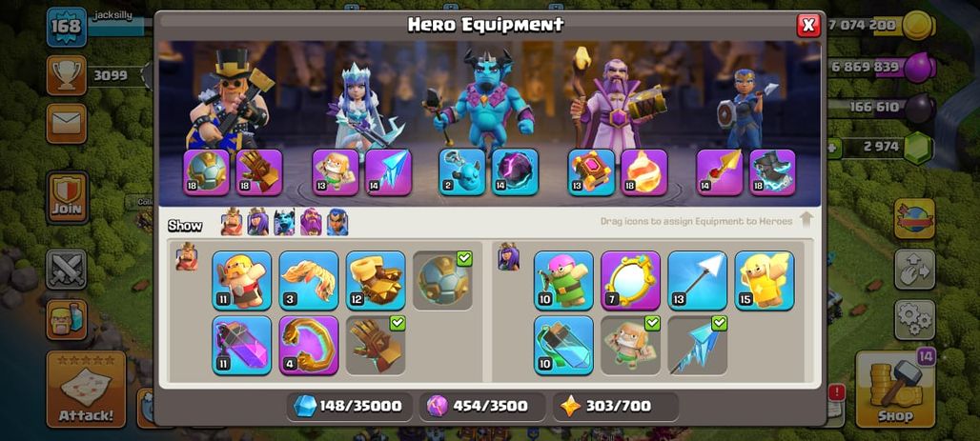
Task: Filter equipment by Minion Prince portrait
Action: (x=284, y=222)
